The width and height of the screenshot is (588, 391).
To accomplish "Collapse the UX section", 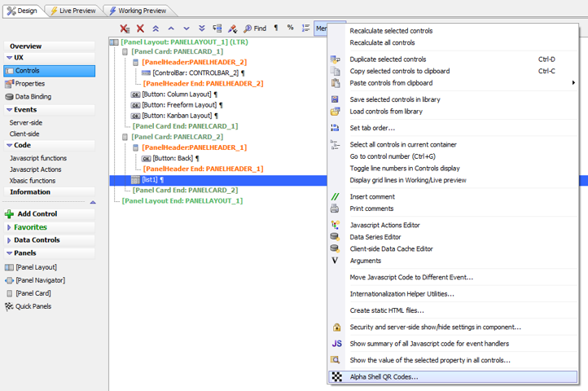I will pos(10,58).
